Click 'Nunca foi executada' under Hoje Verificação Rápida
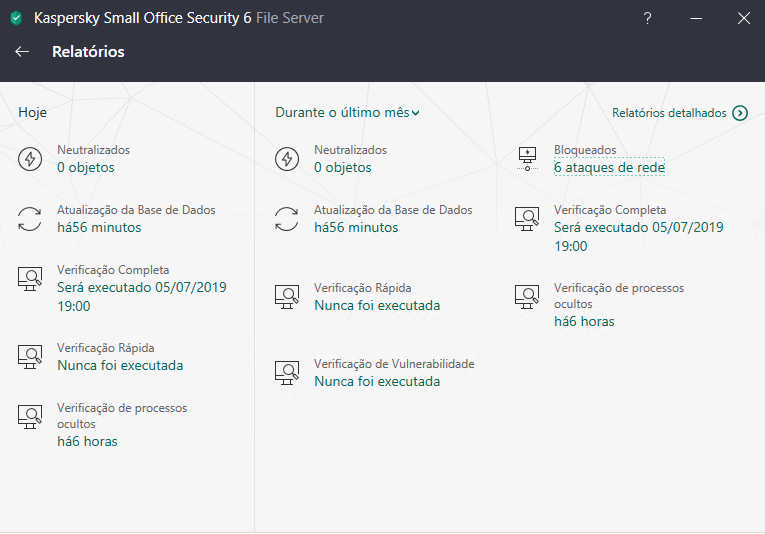The image size is (765, 534). tap(120, 366)
